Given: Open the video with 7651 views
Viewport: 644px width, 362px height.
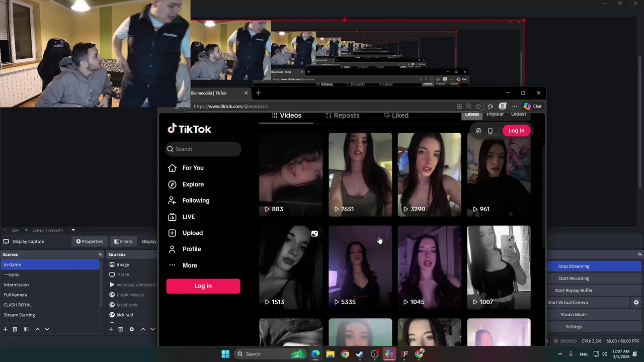Looking at the screenshot, I should 360,174.
